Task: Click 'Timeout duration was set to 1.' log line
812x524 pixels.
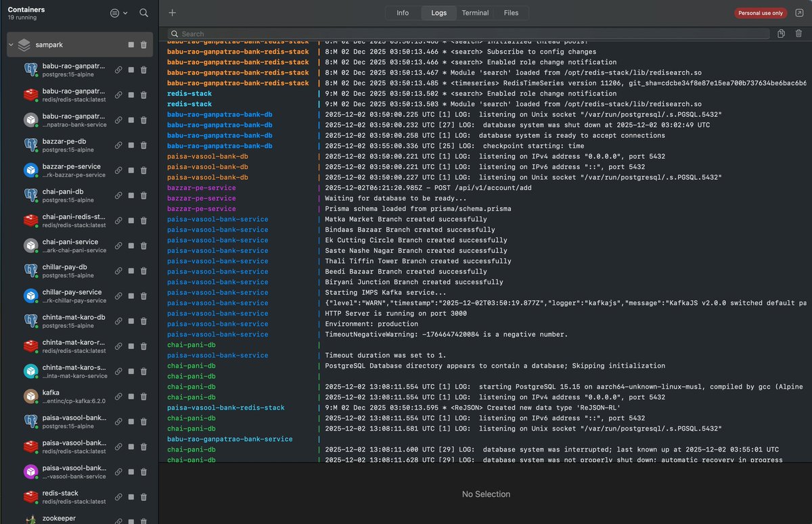Action: click(x=386, y=355)
